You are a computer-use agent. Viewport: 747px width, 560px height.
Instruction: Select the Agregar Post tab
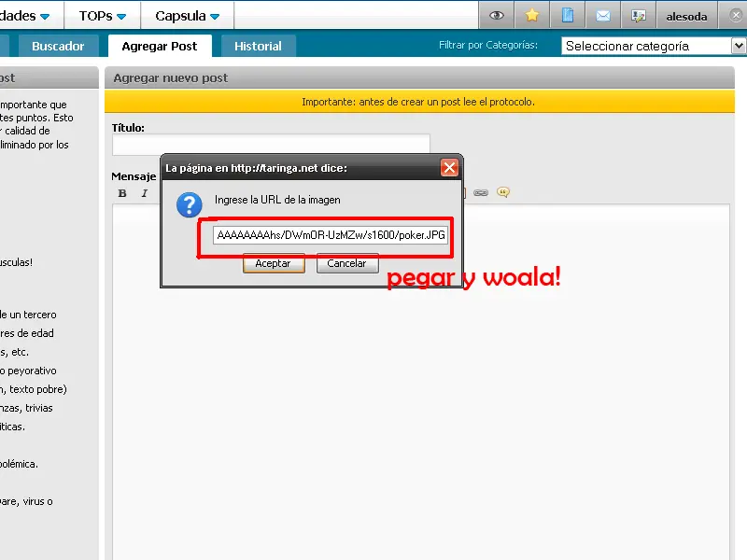pos(160,46)
